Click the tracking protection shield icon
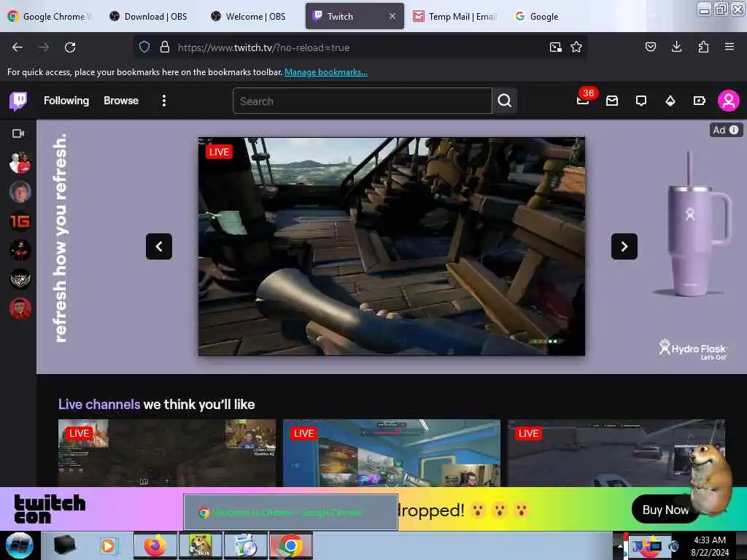This screenshot has height=560, width=747. click(x=144, y=47)
